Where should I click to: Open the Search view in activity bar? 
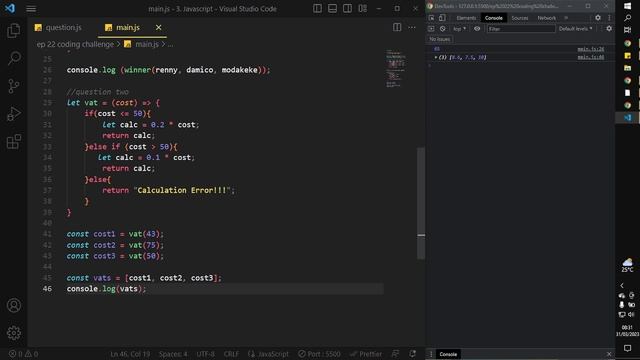pos(14,58)
